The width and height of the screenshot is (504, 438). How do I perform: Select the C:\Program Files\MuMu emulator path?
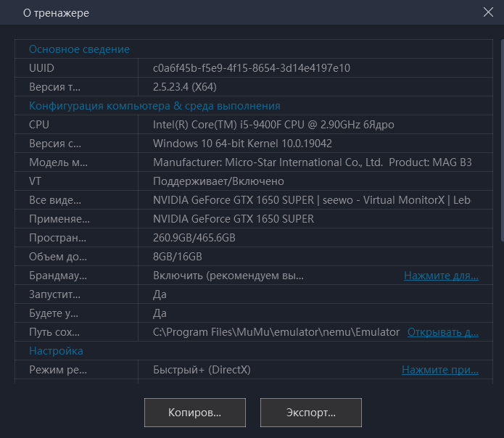(x=276, y=332)
